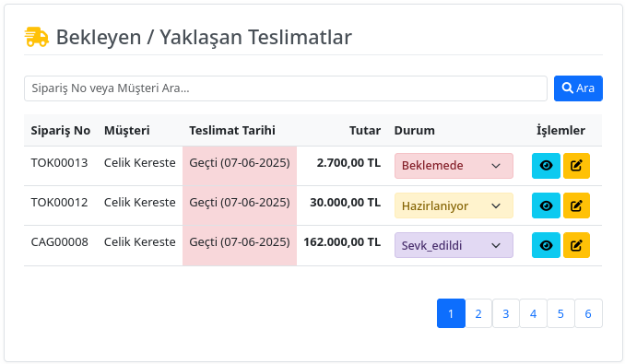Edit order TOK00012 using the yellow button
The height and width of the screenshot is (364, 625).
(x=576, y=205)
